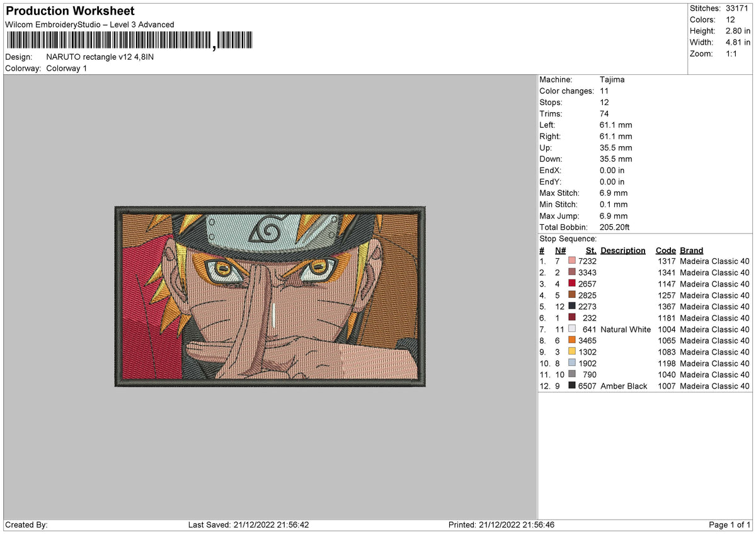Screen dimensions: 756x534
Task: Select the Colorway 1 label
Action: click(66, 68)
